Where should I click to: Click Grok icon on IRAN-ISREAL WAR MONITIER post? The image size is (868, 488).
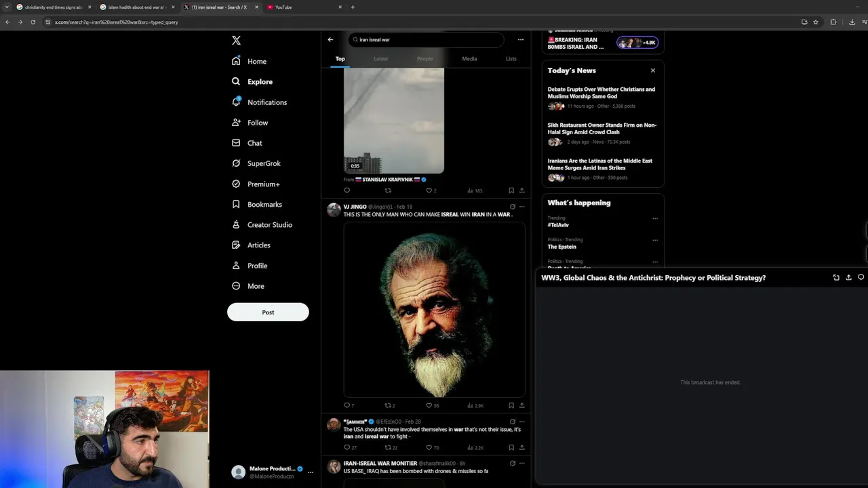513,464
